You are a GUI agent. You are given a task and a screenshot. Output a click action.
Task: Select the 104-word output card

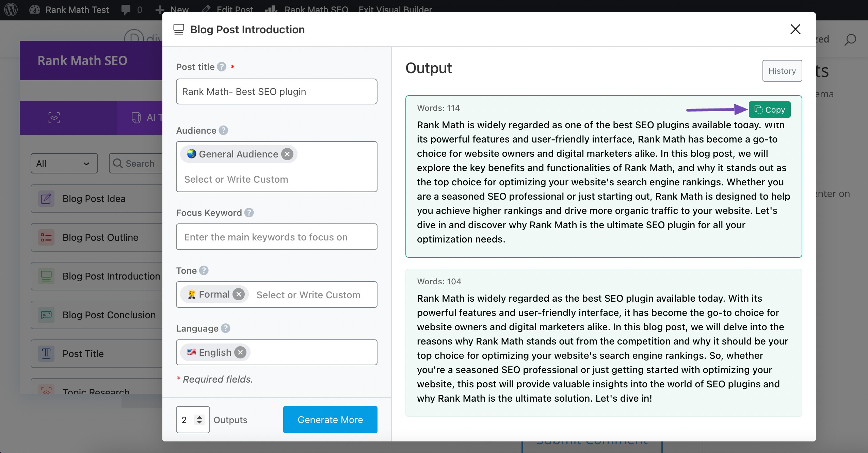[x=604, y=343]
